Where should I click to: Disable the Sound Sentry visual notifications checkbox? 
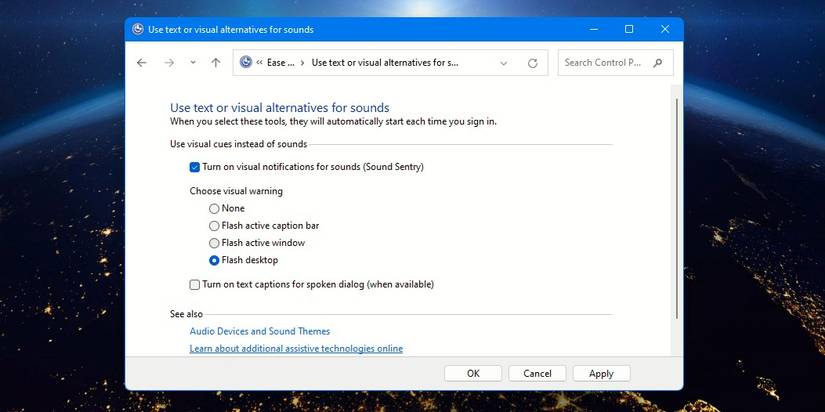[x=195, y=167]
